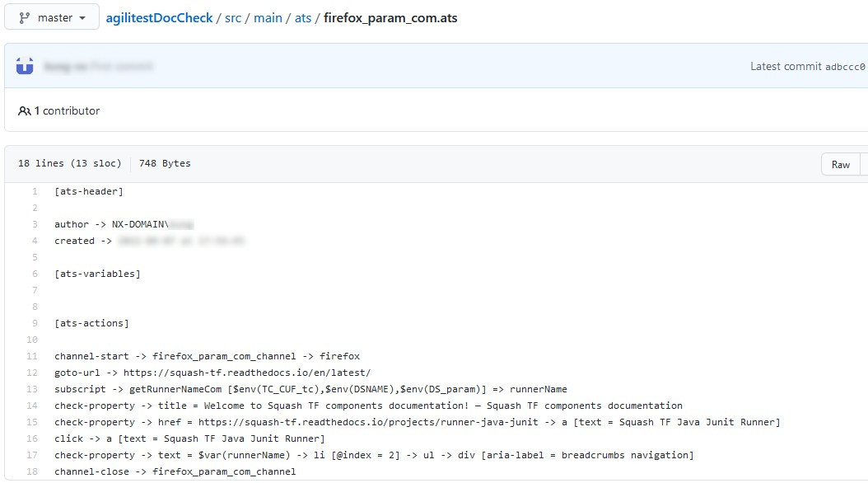Select line number 1 beside ats-header
The image size is (868, 483).
33,190
